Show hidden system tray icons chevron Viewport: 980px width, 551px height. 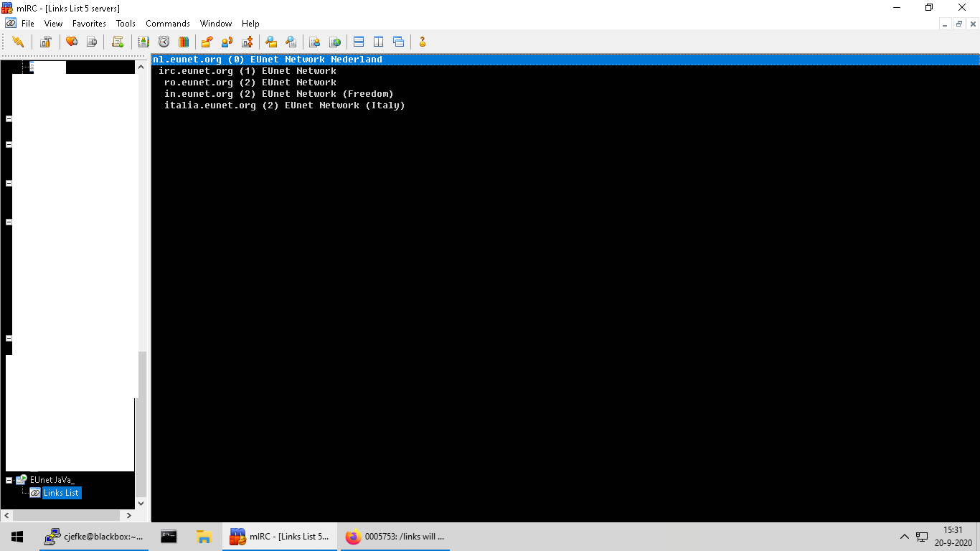[x=904, y=537]
